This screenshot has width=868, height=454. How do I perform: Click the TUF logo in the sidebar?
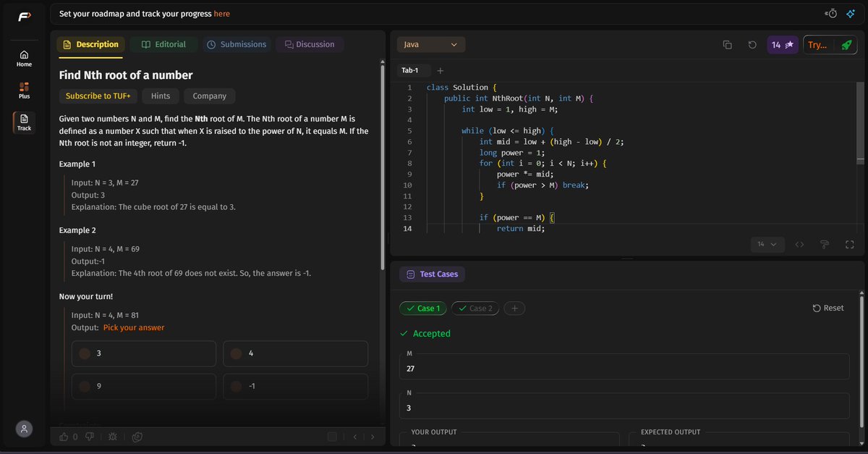pos(24,17)
